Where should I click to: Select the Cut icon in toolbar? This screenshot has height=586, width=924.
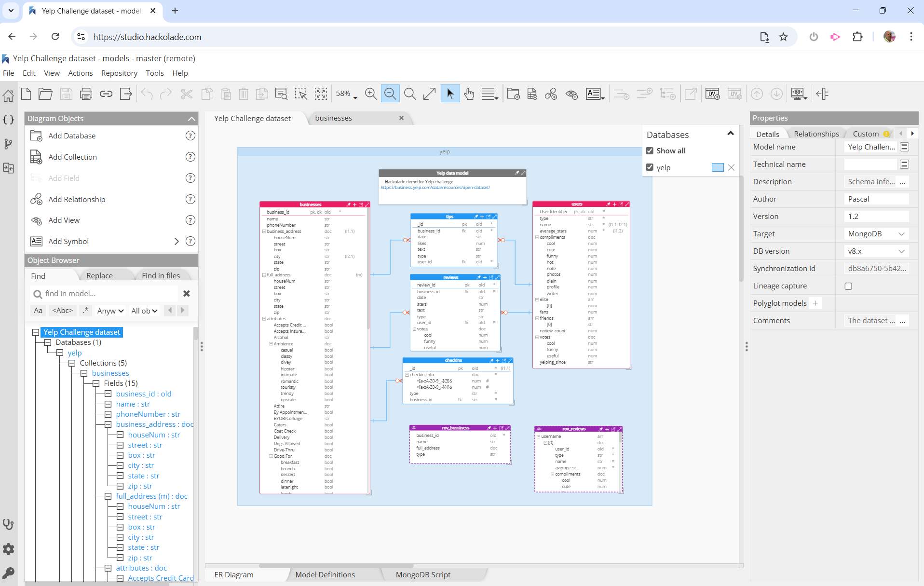pos(187,93)
